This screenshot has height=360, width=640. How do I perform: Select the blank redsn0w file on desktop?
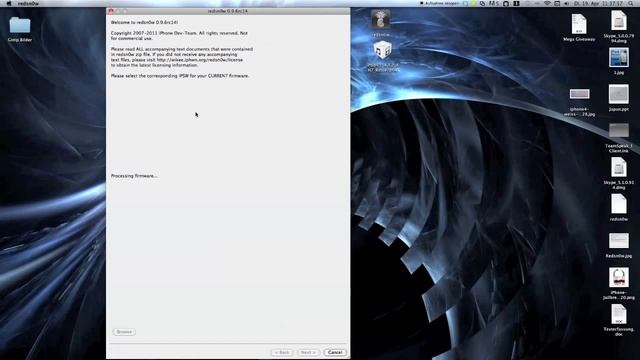tap(619, 204)
